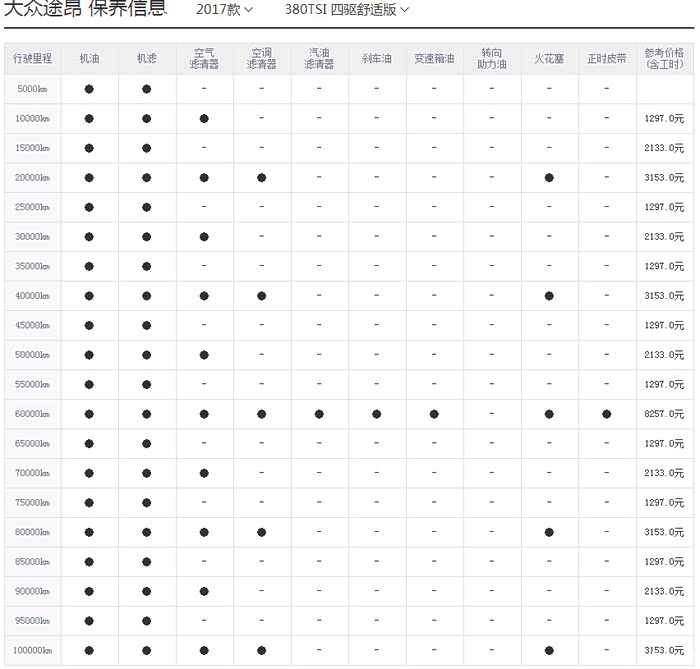Click the 机油 column header
The width and height of the screenshot is (700, 669).
(89, 59)
